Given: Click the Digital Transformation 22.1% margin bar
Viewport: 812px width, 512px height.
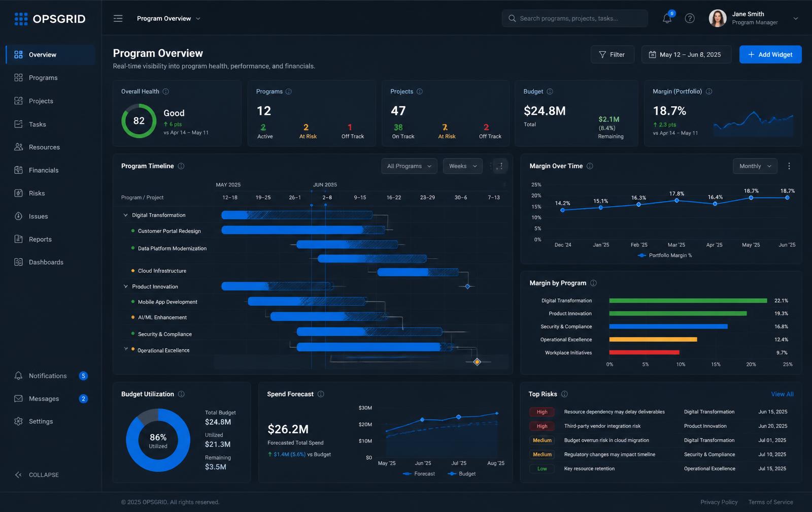Looking at the screenshot, I should (688, 301).
